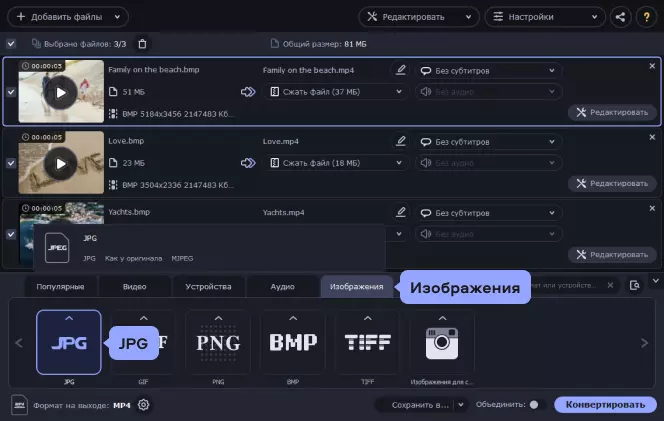This screenshot has height=421, width=664.
Task: Switch to the Устройства tab
Action: point(208,287)
